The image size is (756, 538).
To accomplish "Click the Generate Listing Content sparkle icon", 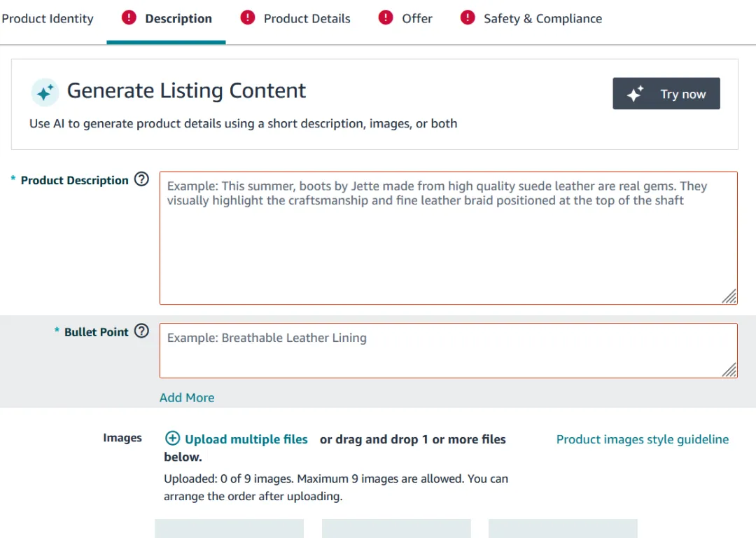I will click(45, 92).
